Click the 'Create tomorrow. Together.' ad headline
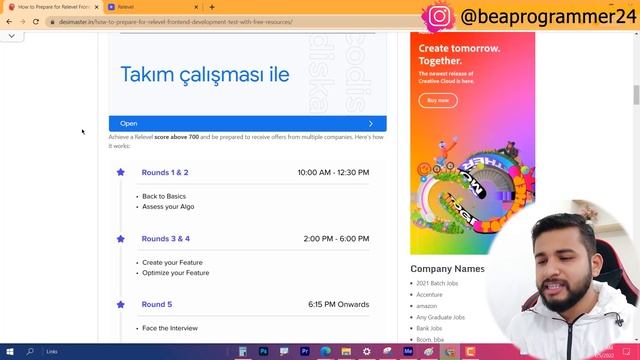This screenshot has height=360, width=640. pyautogui.click(x=459, y=54)
